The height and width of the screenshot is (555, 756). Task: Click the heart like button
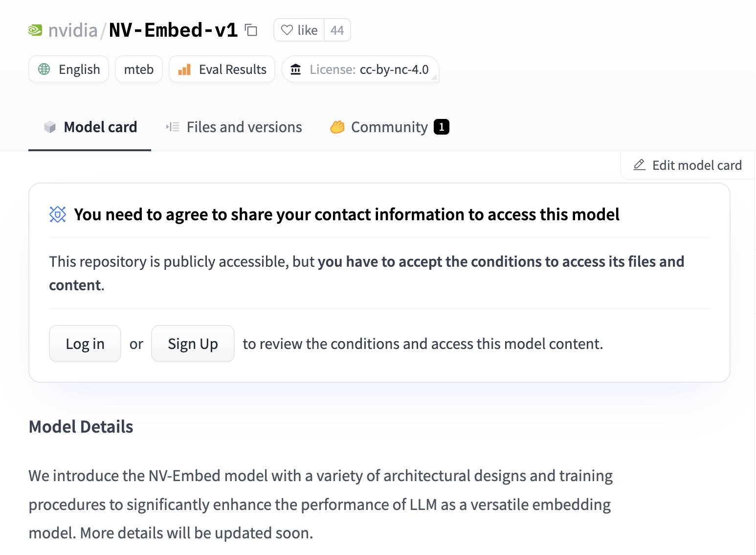point(299,30)
